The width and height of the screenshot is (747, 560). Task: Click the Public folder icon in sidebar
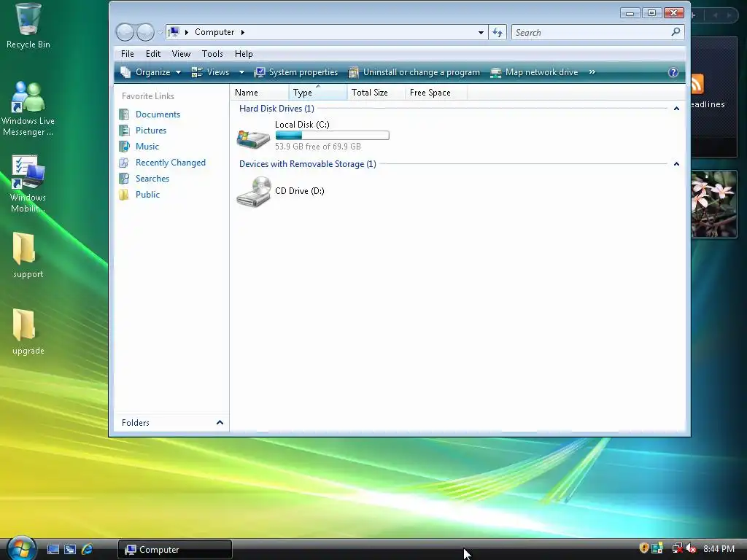(124, 194)
